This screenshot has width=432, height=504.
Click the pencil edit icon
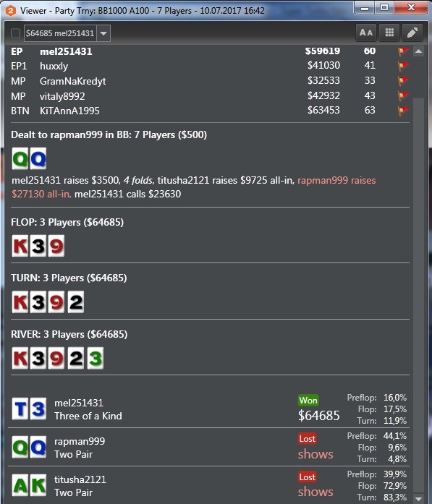pyautogui.click(x=412, y=33)
